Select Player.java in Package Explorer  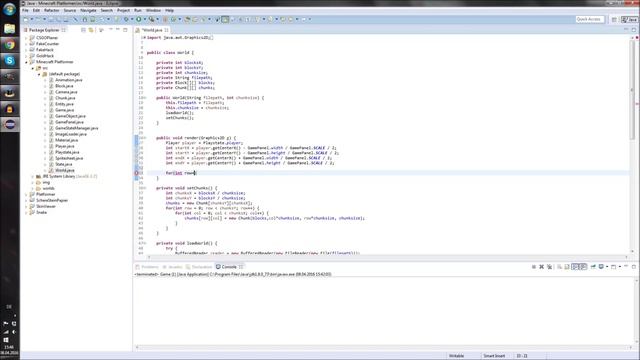point(64,146)
